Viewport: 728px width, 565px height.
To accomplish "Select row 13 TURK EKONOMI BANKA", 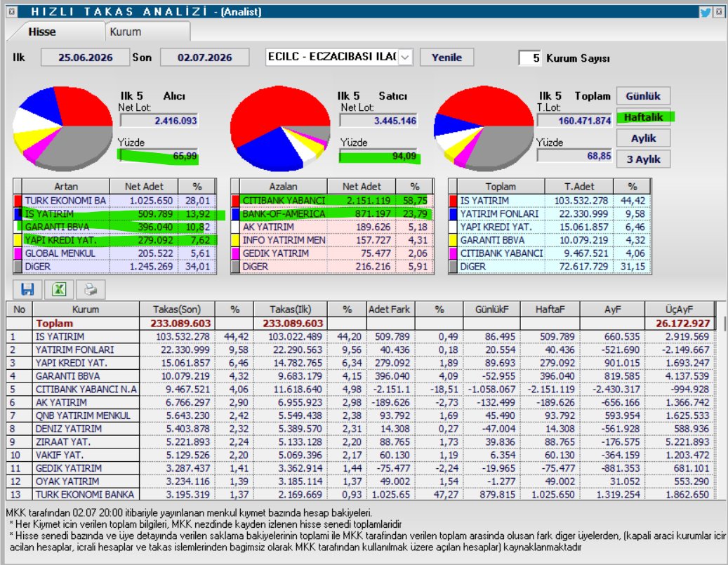I will (360, 494).
